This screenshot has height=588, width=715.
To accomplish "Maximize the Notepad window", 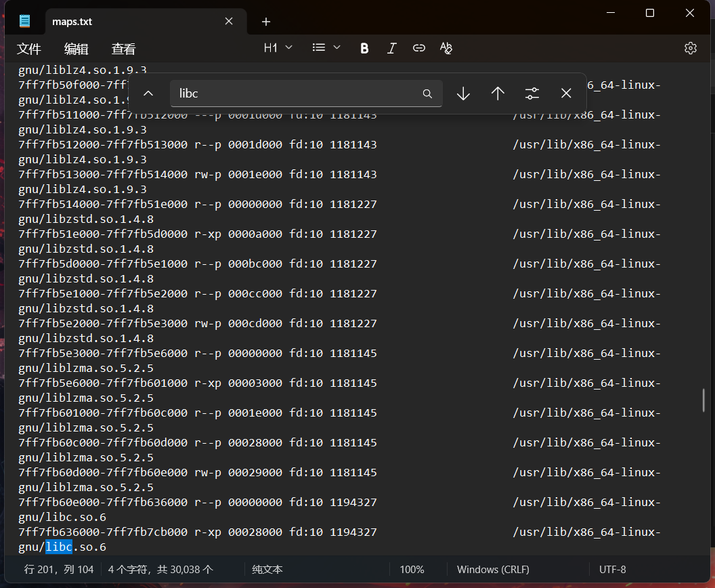I will point(650,13).
